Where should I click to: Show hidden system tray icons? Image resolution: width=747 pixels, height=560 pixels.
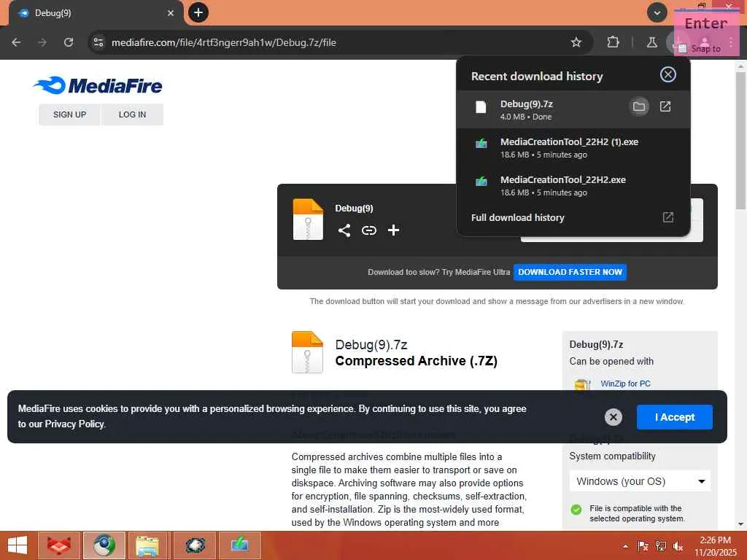pos(625,546)
